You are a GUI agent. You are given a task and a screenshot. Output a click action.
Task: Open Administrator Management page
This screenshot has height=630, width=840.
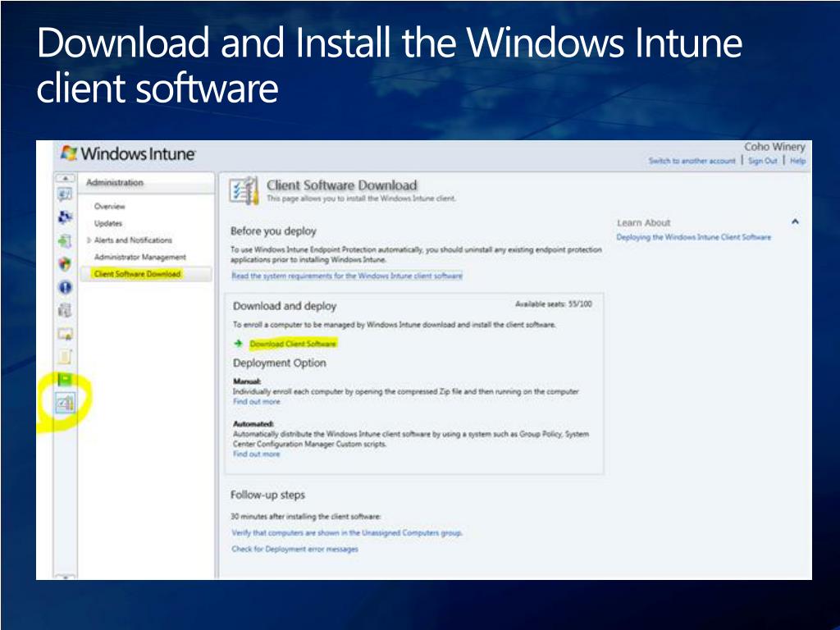point(139,257)
